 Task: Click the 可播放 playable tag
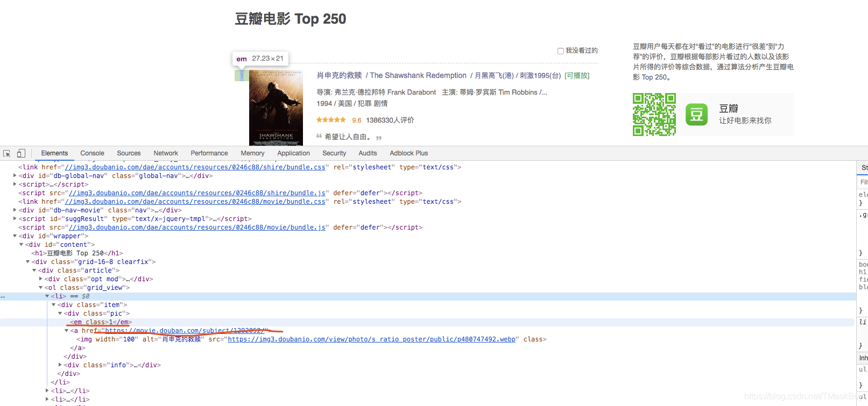point(577,76)
